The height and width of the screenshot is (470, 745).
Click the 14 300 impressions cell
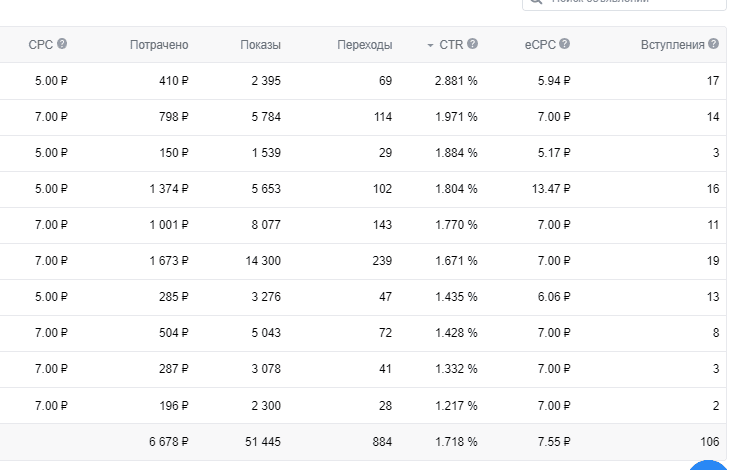point(258,261)
